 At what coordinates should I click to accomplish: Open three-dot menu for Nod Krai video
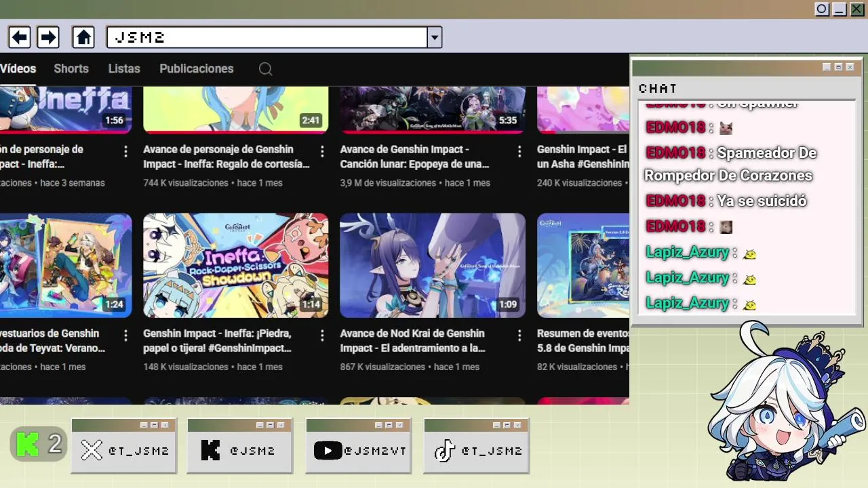[519, 335]
